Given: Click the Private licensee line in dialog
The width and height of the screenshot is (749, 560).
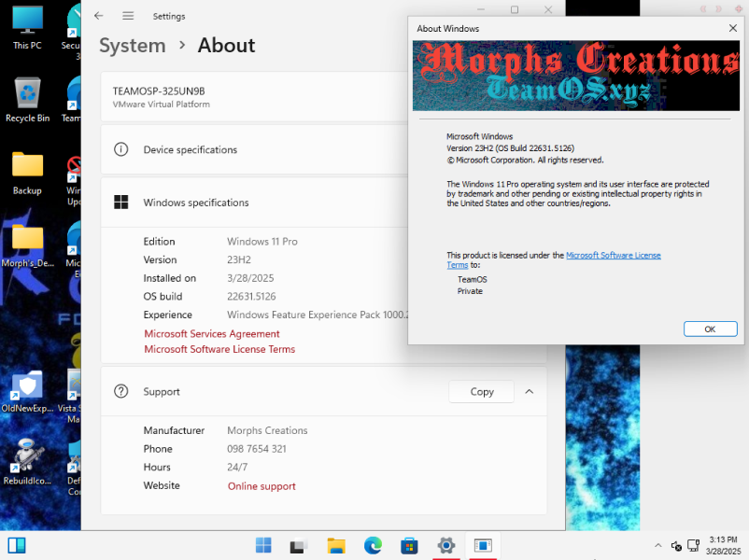Looking at the screenshot, I should point(470,291).
